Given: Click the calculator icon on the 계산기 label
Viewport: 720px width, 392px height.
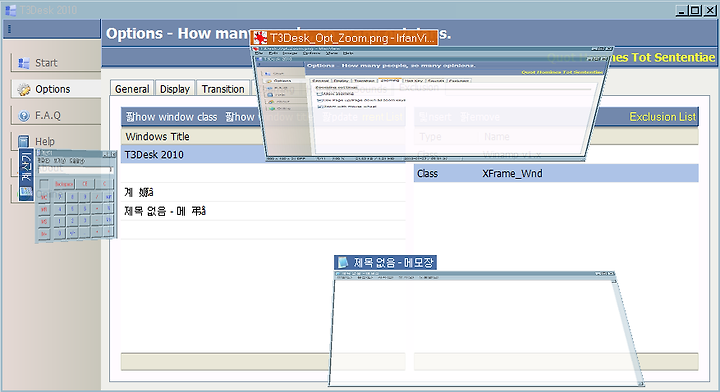Looking at the screenshot, I should tap(26, 191).
